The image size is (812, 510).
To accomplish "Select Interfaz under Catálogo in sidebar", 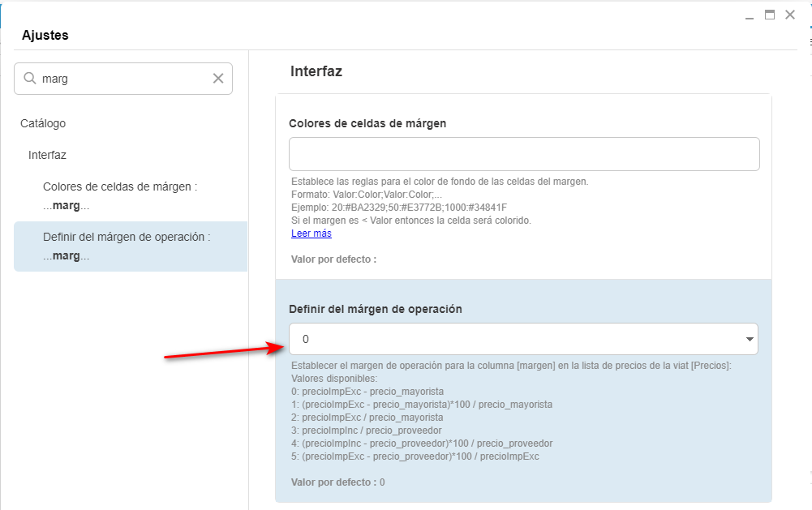I will [x=47, y=154].
